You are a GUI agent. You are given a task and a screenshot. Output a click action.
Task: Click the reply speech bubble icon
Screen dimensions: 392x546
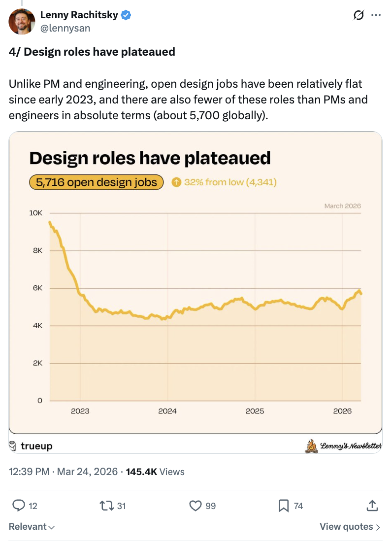[x=19, y=505]
